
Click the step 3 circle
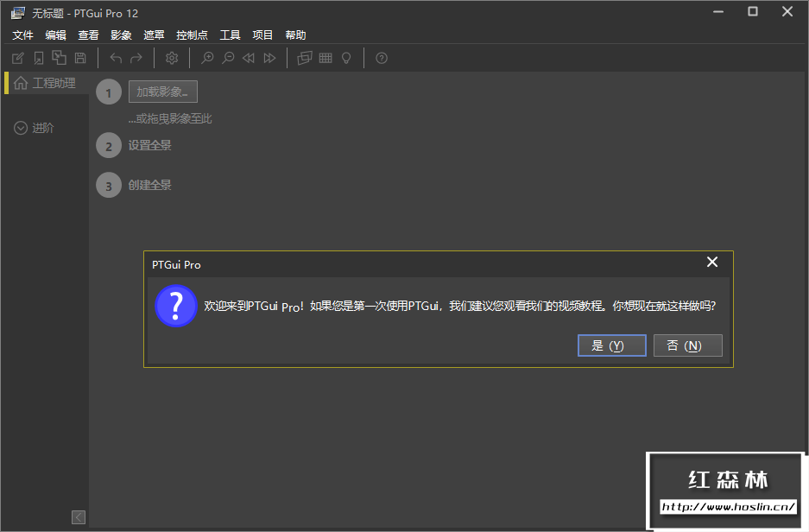pyautogui.click(x=108, y=185)
